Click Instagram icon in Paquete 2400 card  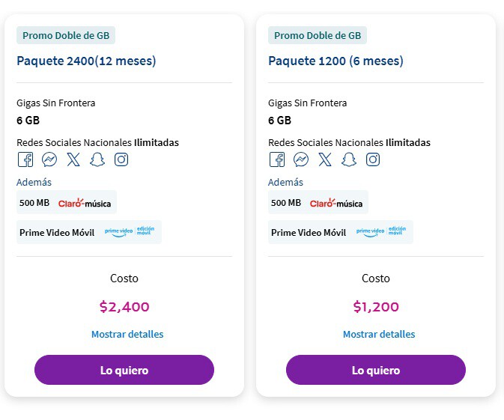(121, 159)
